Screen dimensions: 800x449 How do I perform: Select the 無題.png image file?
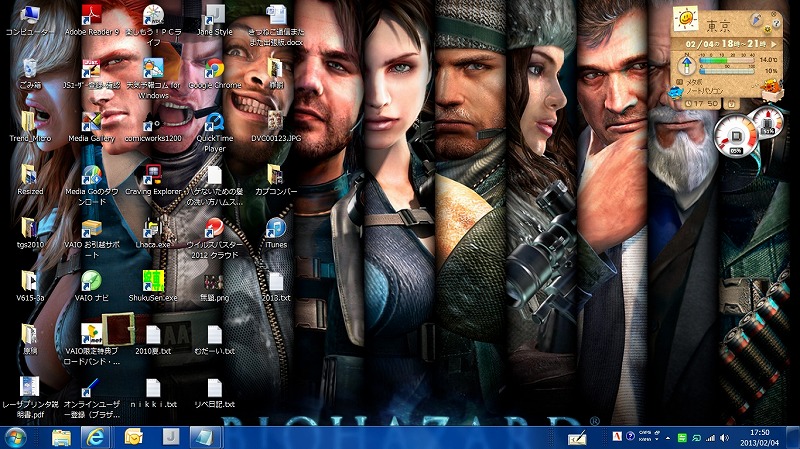(x=215, y=286)
